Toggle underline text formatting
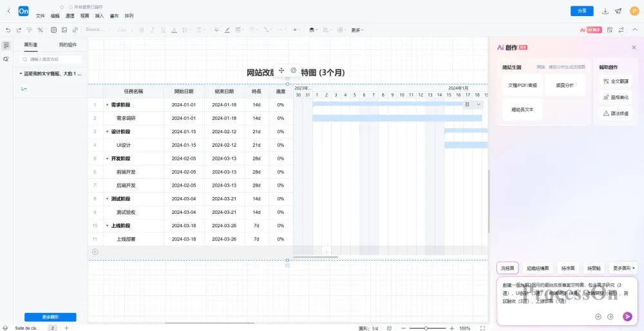 (164, 30)
